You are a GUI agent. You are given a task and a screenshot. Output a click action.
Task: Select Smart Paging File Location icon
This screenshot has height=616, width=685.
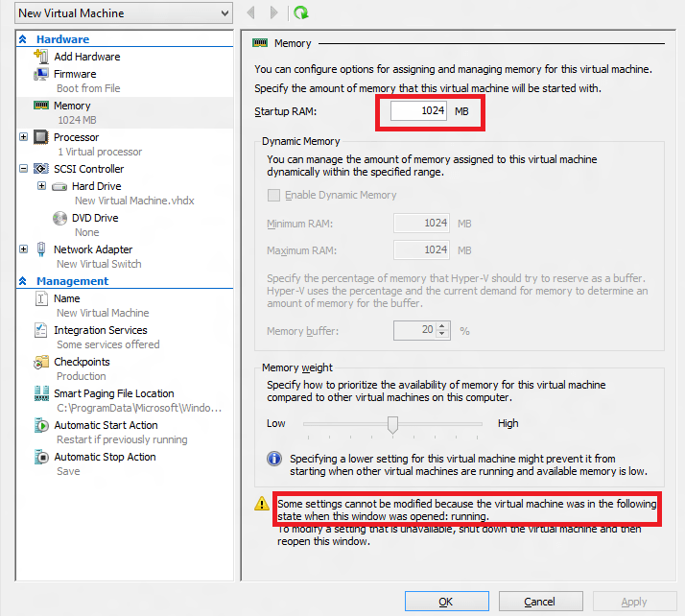[41, 393]
